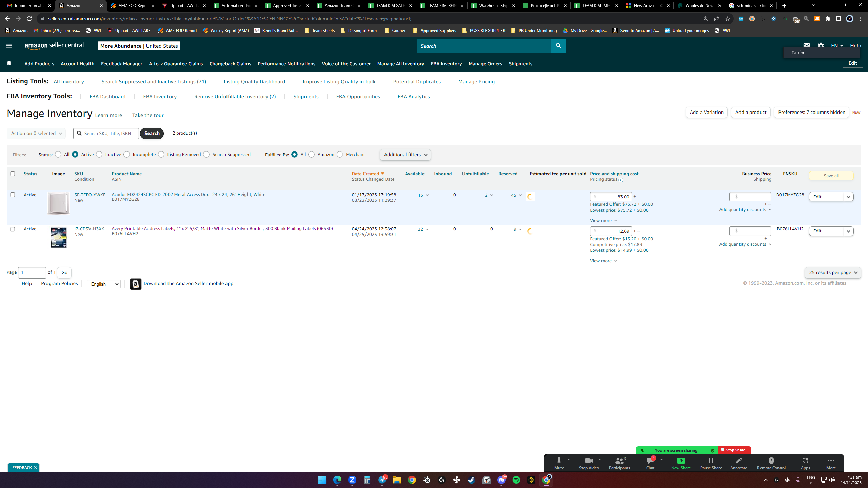The width and height of the screenshot is (868, 488).
Task: Select the Status All radio button
Action: tap(58, 155)
